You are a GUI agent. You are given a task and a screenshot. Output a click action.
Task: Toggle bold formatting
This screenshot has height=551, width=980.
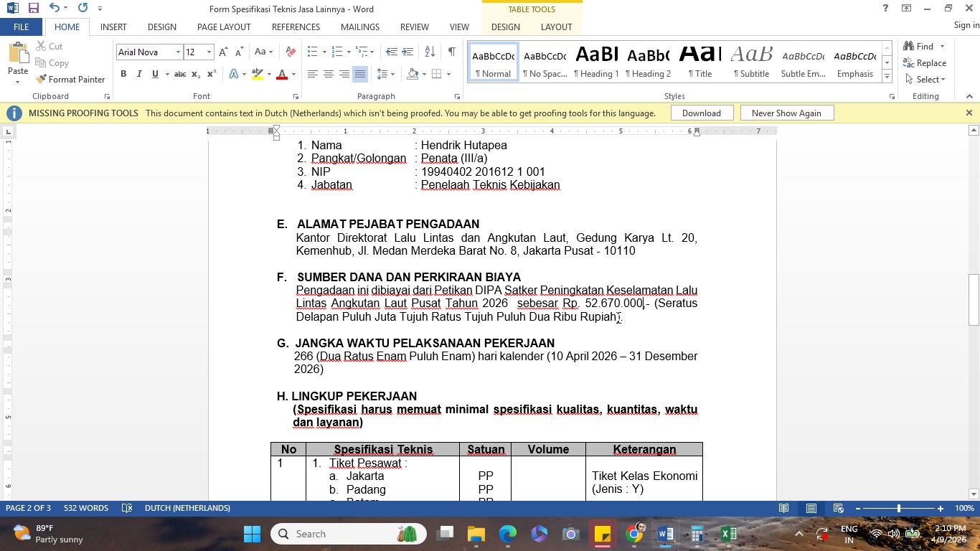123,74
